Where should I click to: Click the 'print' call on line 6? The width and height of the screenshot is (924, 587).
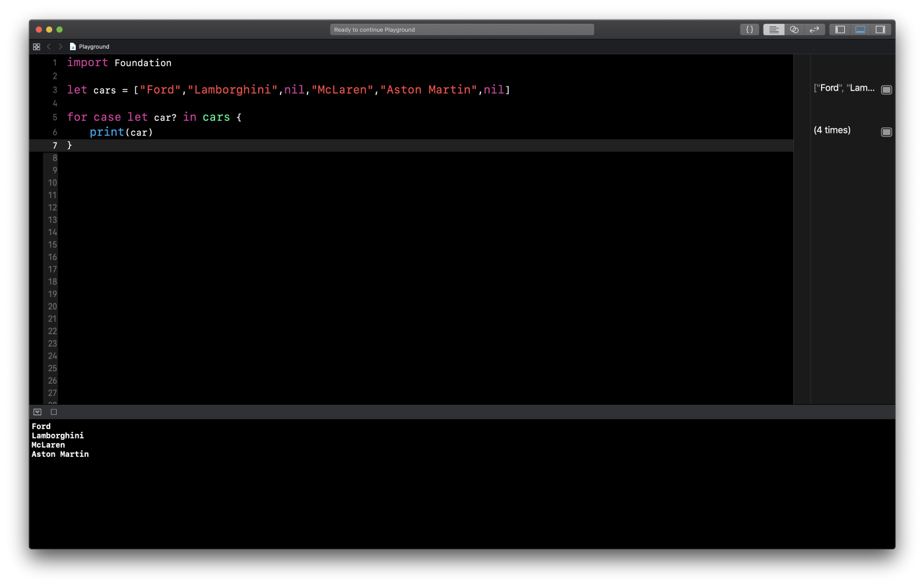tap(107, 132)
